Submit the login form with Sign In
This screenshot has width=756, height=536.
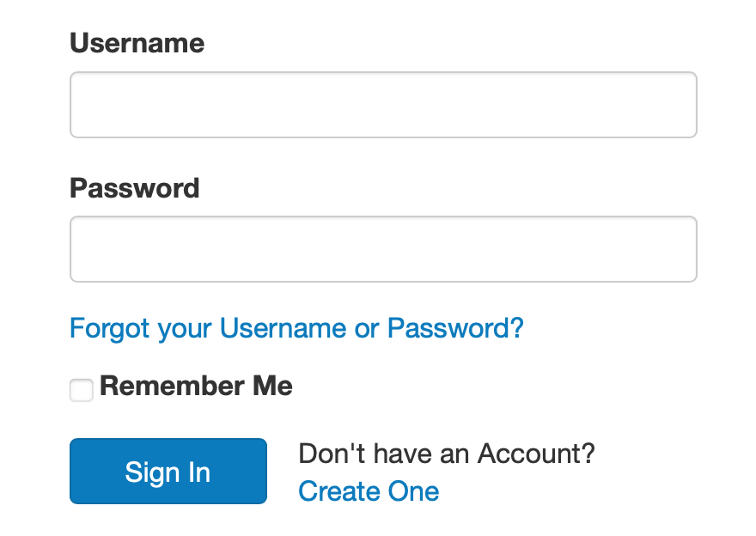168,472
